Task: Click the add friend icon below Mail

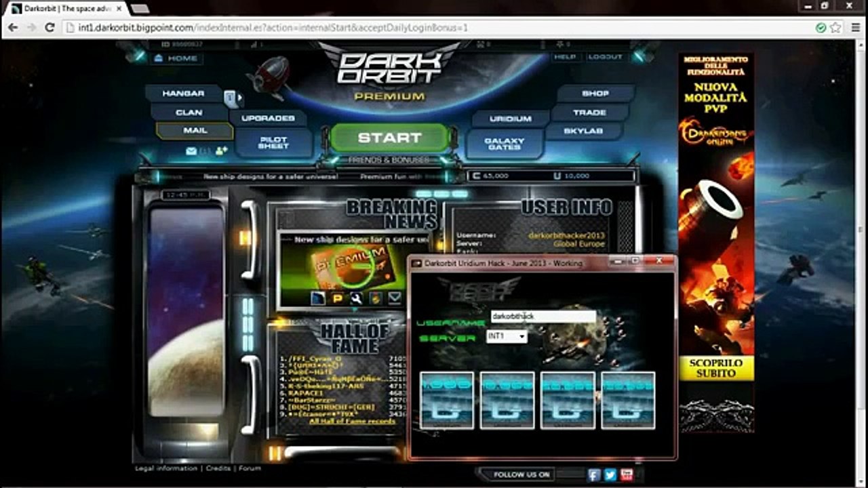Action: [221, 150]
